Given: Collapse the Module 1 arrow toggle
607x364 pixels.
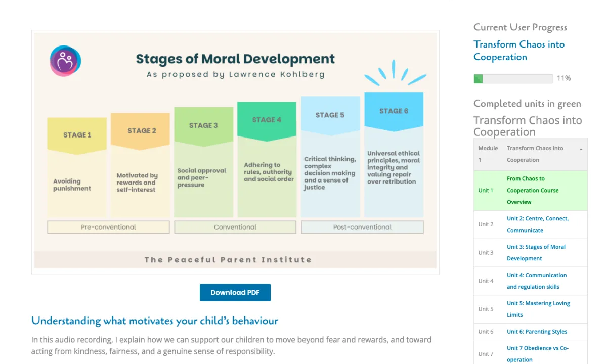Looking at the screenshot, I should click(581, 149).
